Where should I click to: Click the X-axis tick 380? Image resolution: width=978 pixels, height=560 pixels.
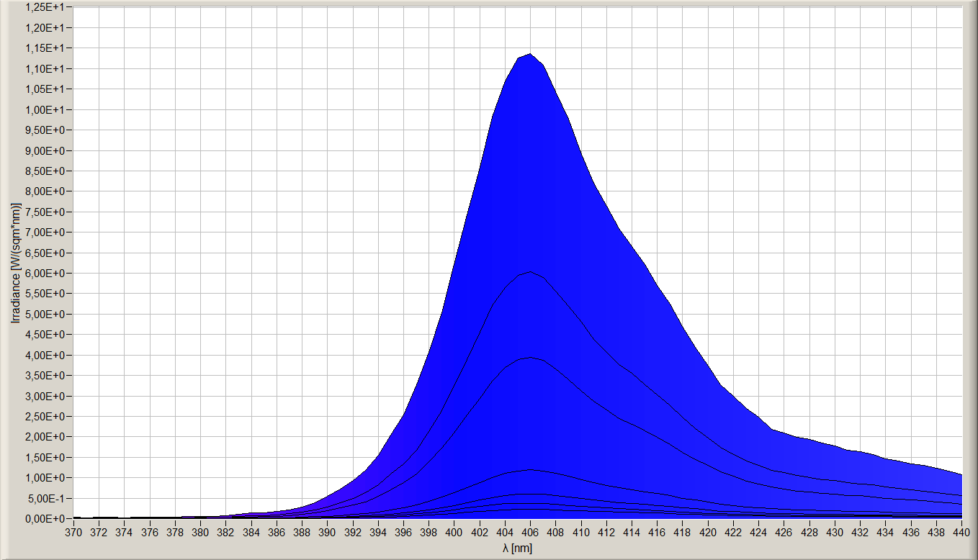click(200, 533)
